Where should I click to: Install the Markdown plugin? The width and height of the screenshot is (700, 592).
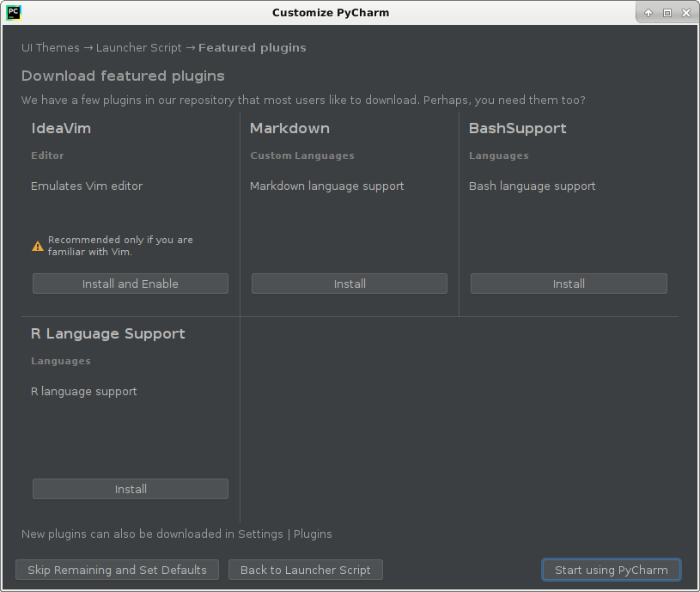[x=350, y=284]
